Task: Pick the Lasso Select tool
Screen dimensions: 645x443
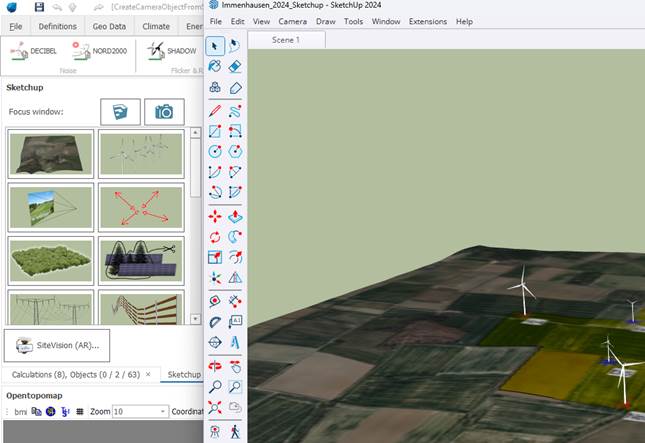Action: pyautogui.click(x=234, y=46)
